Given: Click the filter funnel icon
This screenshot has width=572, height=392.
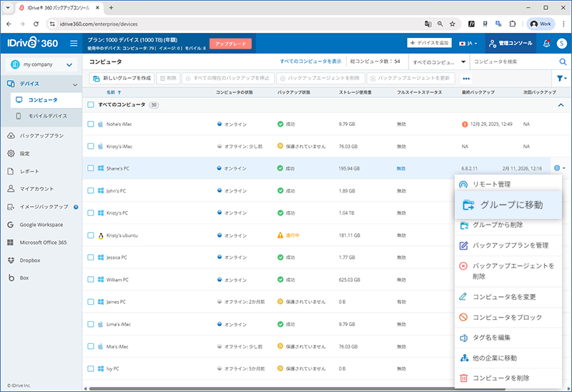Looking at the screenshot, I should pyautogui.click(x=561, y=78).
